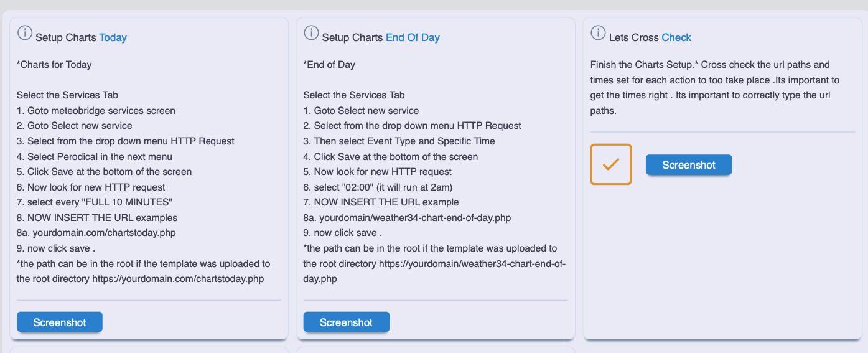Click "Then select Event Type and Specific Time"
Viewport: 868px width, 353px height.
coord(399,141)
